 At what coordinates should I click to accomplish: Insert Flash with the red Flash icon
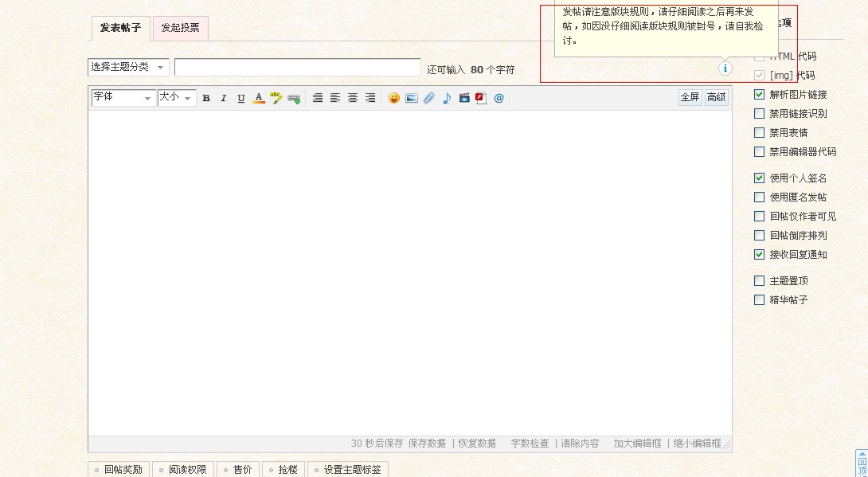point(481,98)
